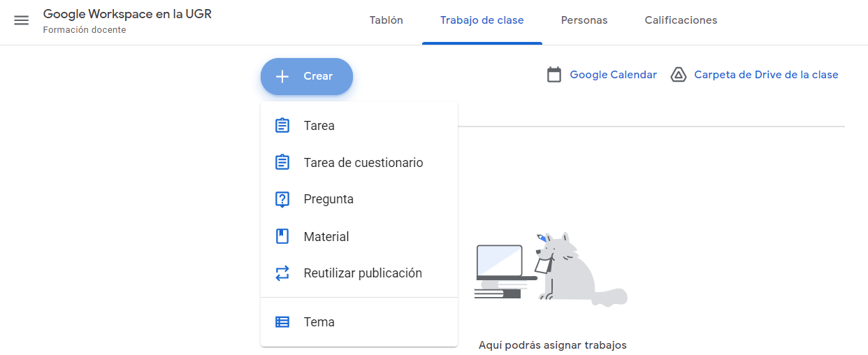
Task: Select Tema from the create menu
Action: [x=359, y=322]
